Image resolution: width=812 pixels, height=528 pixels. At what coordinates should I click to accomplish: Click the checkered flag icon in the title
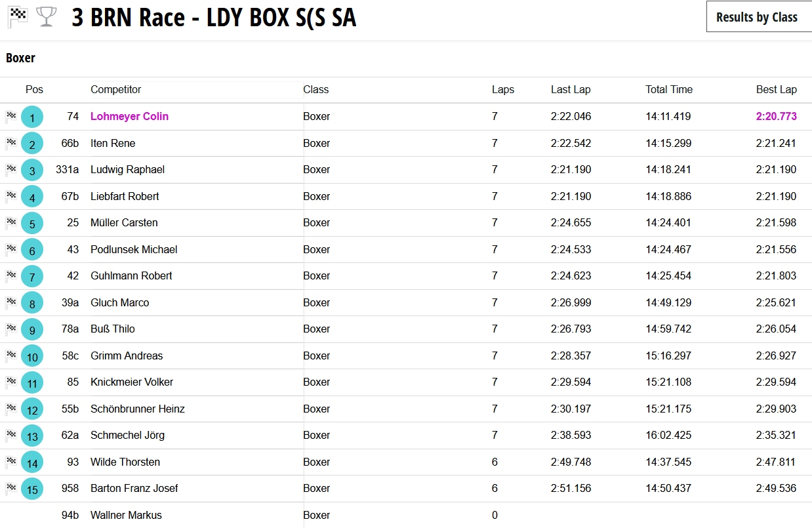[18, 16]
